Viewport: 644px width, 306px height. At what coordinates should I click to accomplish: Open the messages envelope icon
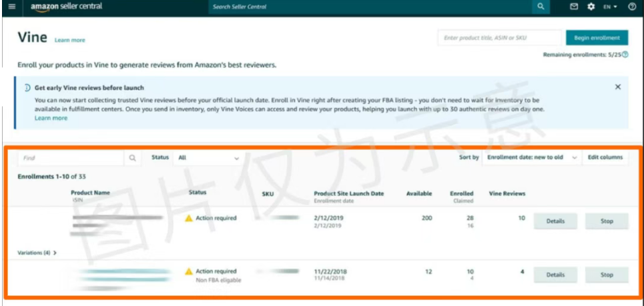click(574, 7)
